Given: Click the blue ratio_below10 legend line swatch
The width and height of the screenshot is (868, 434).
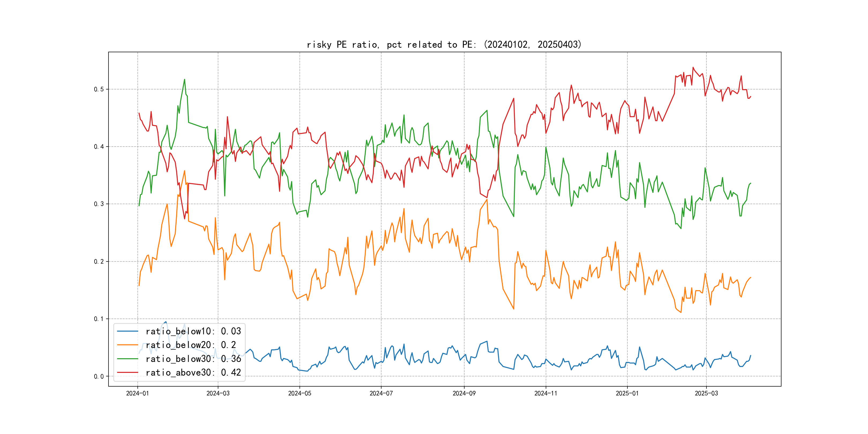Looking at the screenshot, I should 127,331.
